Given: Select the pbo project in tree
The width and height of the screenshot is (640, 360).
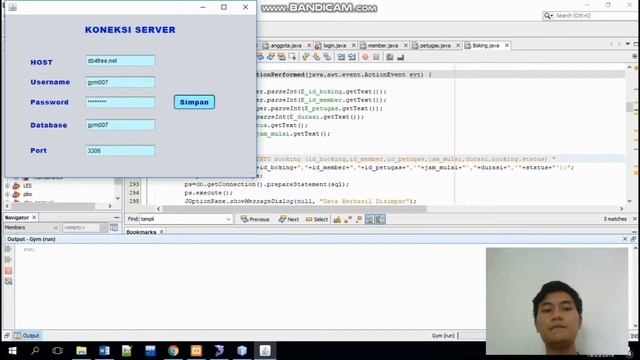Looking at the screenshot, I should tap(27, 194).
